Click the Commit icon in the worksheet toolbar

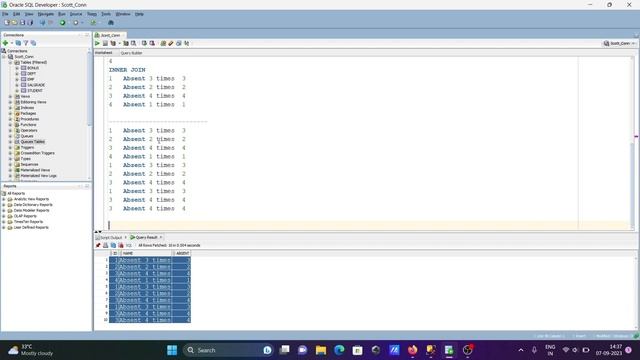tap(144, 43)
